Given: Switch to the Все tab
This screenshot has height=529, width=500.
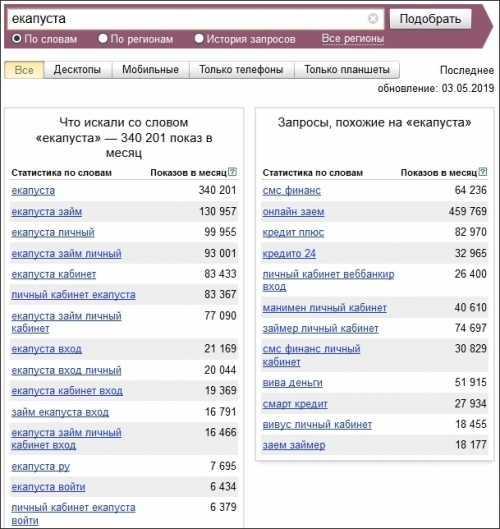Looking at the screenshot, I should (x=24, y=70).
